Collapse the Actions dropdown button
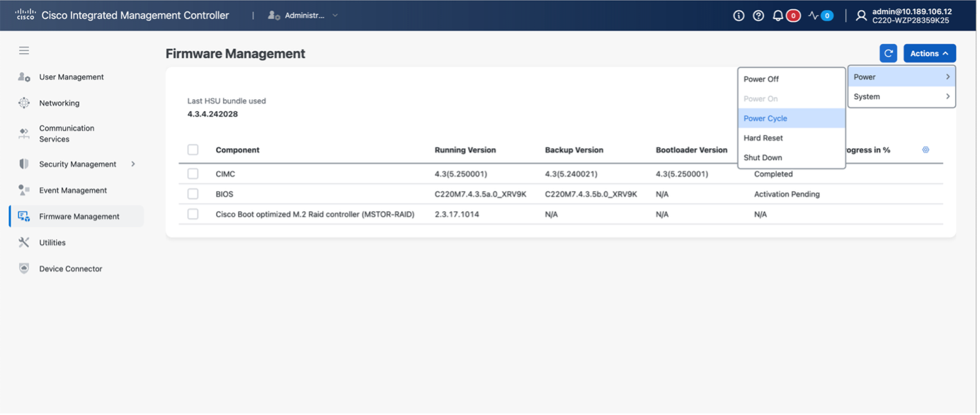980x415 pixels. (x=929, y=53)
